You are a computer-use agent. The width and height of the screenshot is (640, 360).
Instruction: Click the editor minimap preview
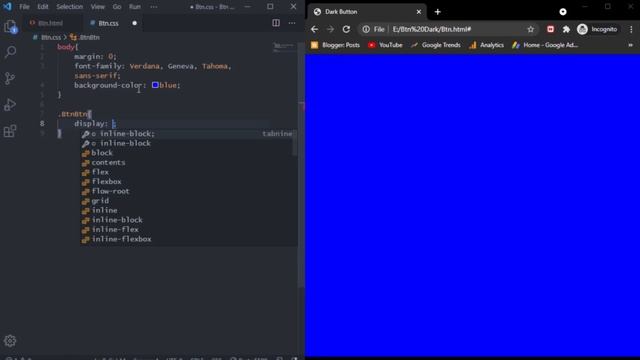[283, 47]
